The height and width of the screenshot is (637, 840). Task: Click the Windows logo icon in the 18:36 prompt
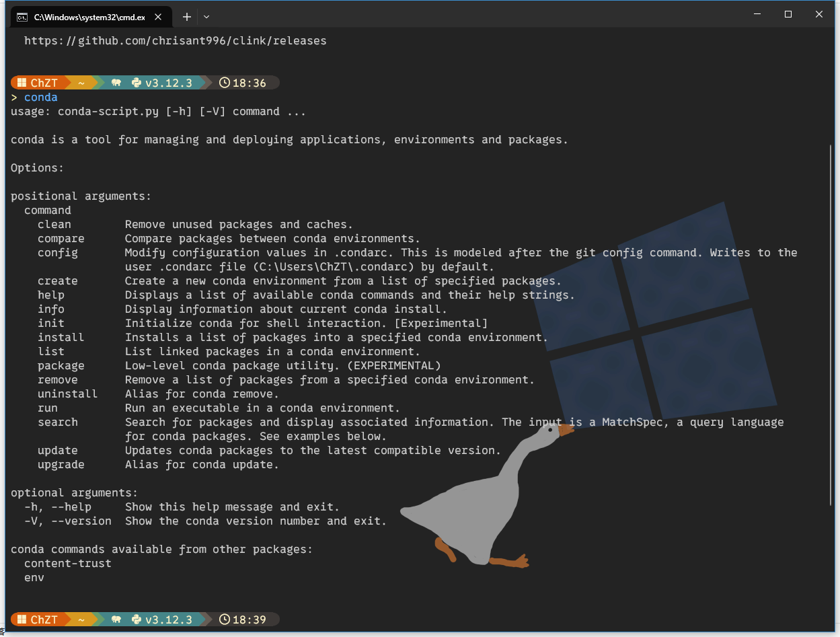click(x=22, y=83)
